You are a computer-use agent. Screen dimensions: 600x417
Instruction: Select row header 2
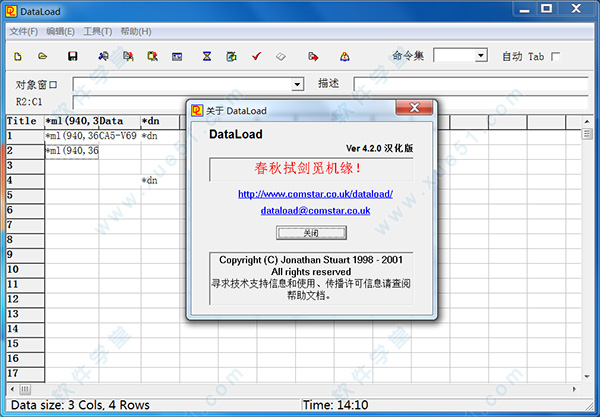(x=25, y=151)
